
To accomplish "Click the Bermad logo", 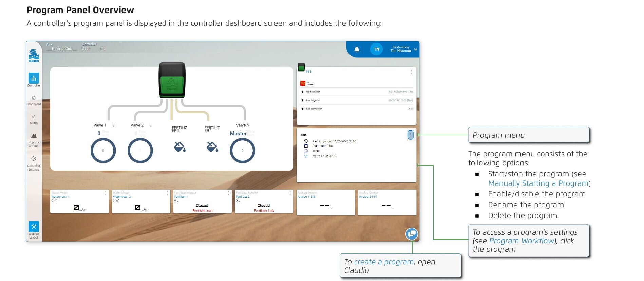I will [x=34, y=56].
